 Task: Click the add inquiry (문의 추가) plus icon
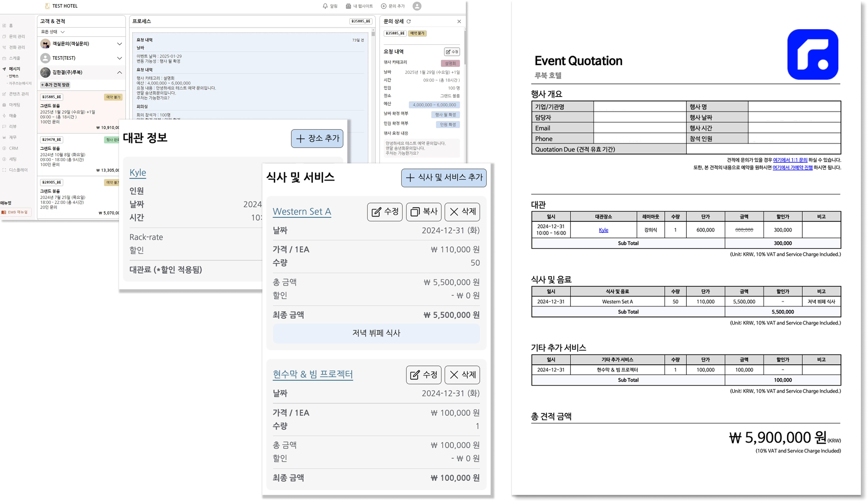pos(384,6)
